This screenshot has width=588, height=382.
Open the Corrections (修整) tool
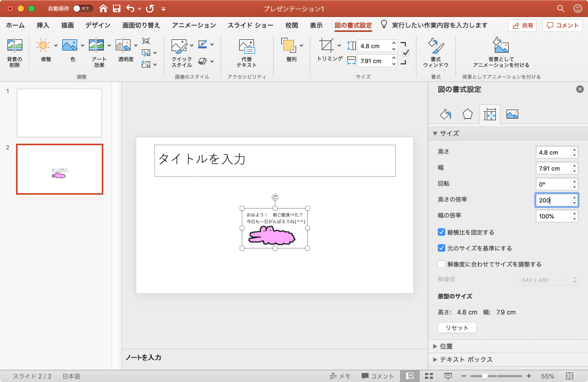pos(45,51)
